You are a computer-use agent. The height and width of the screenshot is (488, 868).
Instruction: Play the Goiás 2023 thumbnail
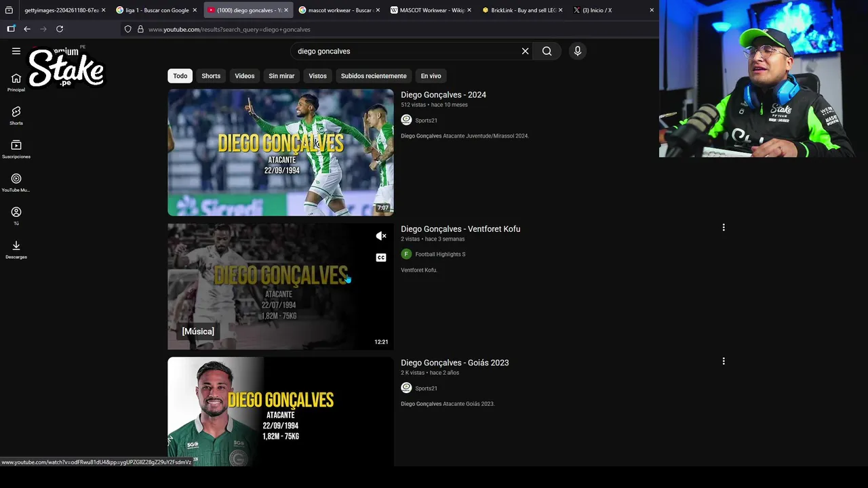click(x=281, y=411)
